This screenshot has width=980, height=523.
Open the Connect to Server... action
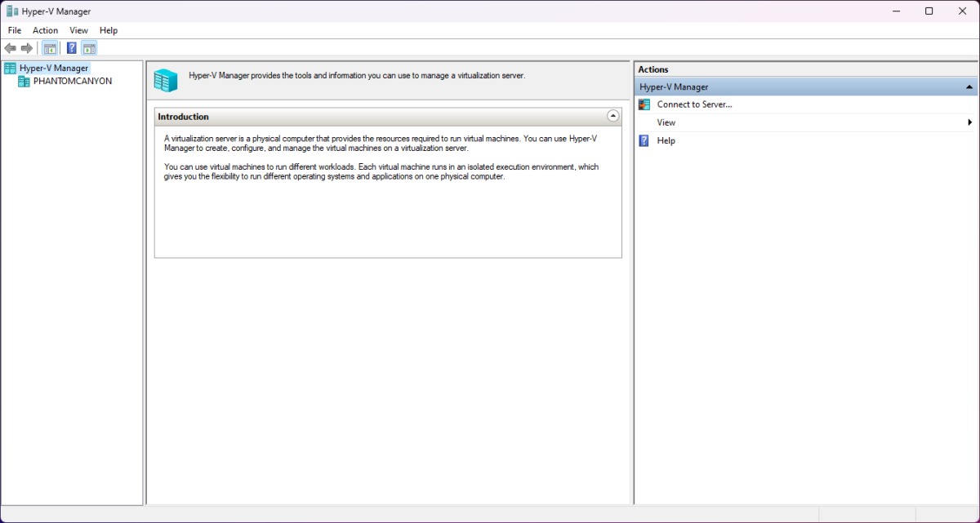pyautogui.click(x=694, y=104)
